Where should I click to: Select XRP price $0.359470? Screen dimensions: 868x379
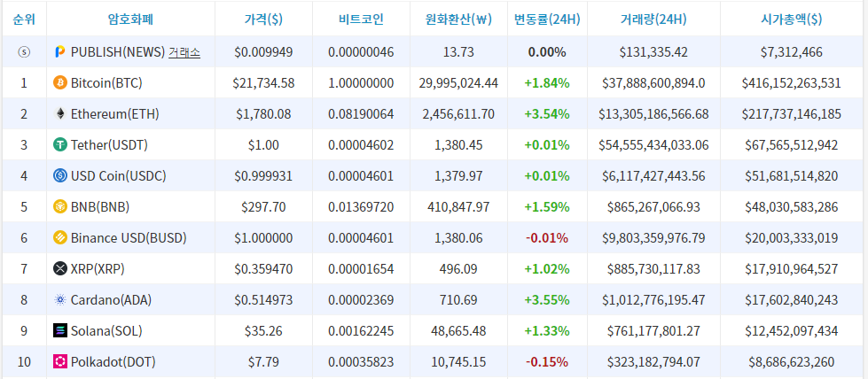point(263,269)
